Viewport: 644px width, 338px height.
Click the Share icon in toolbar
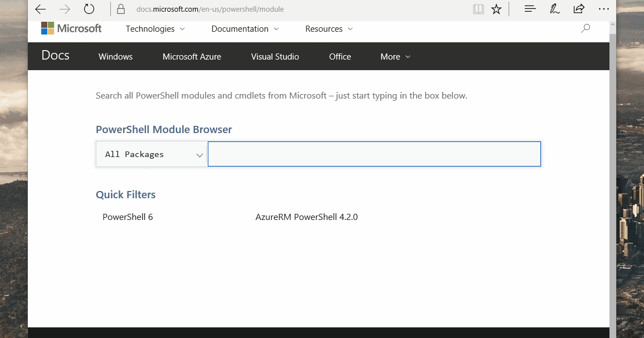579,9
